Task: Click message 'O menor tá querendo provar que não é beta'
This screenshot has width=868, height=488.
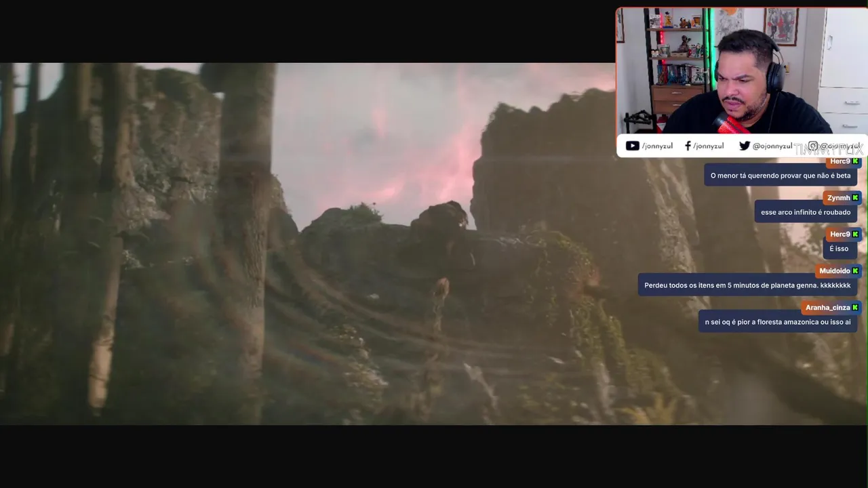Action: (x=781, y=176)
